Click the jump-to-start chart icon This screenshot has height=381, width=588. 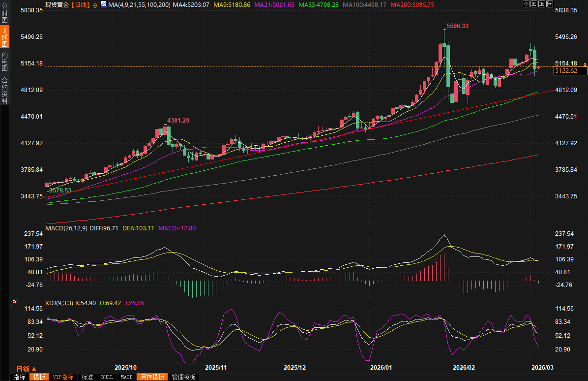click(533, 4)
